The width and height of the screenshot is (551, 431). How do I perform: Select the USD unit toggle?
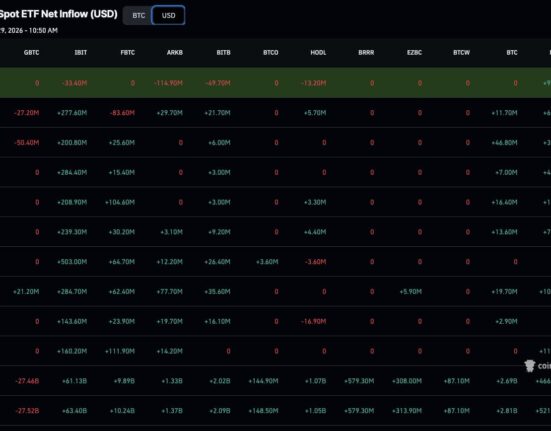168,15
